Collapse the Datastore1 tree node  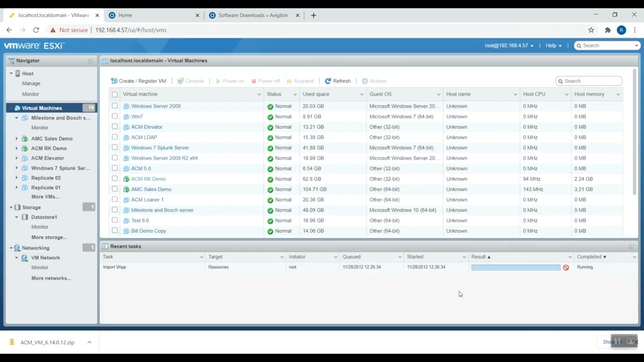[17, 217]
